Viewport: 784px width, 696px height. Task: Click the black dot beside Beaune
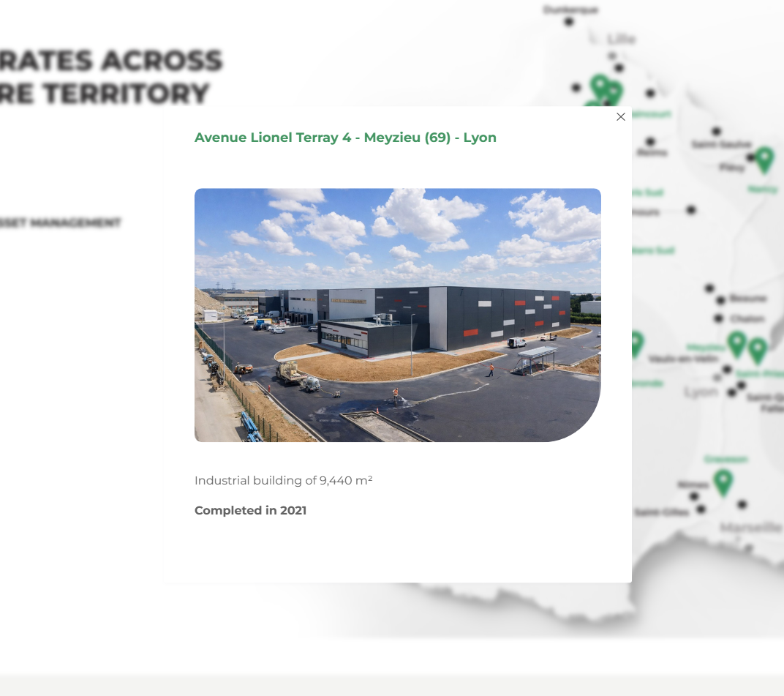click(721, 299)
